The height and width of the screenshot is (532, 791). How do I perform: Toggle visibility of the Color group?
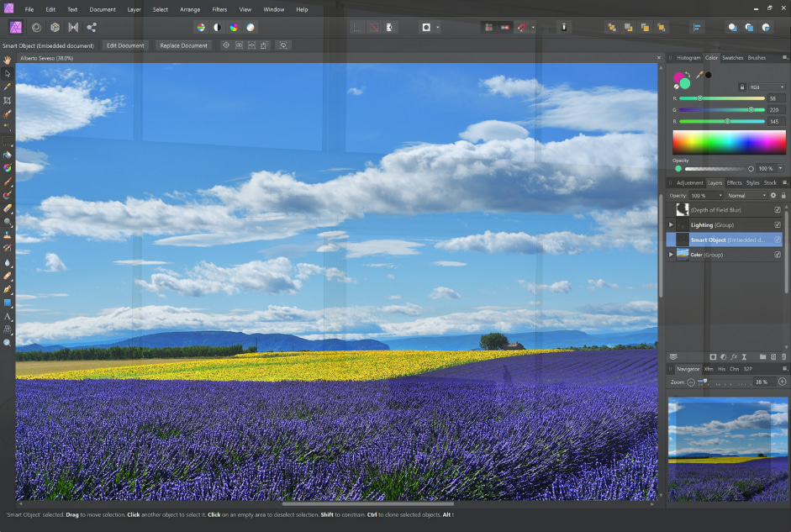point(778,255)
